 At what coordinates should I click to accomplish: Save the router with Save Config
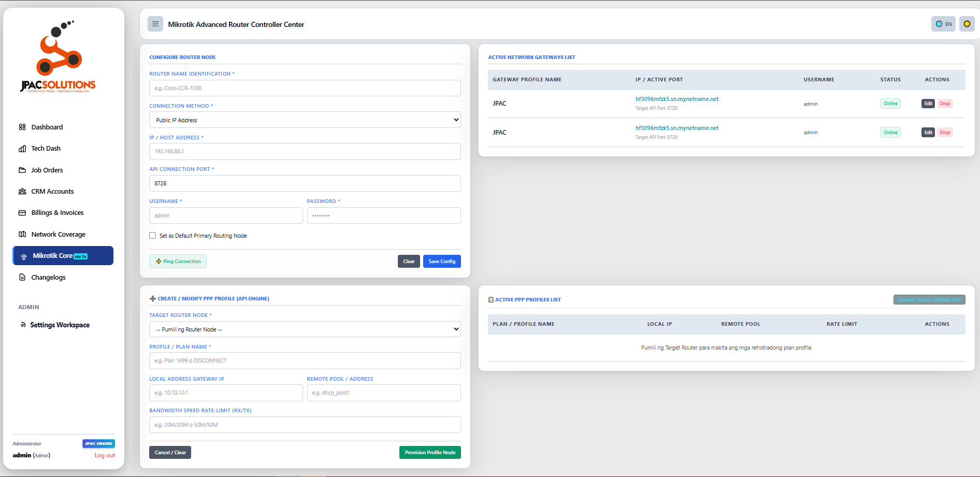[442, 262]
